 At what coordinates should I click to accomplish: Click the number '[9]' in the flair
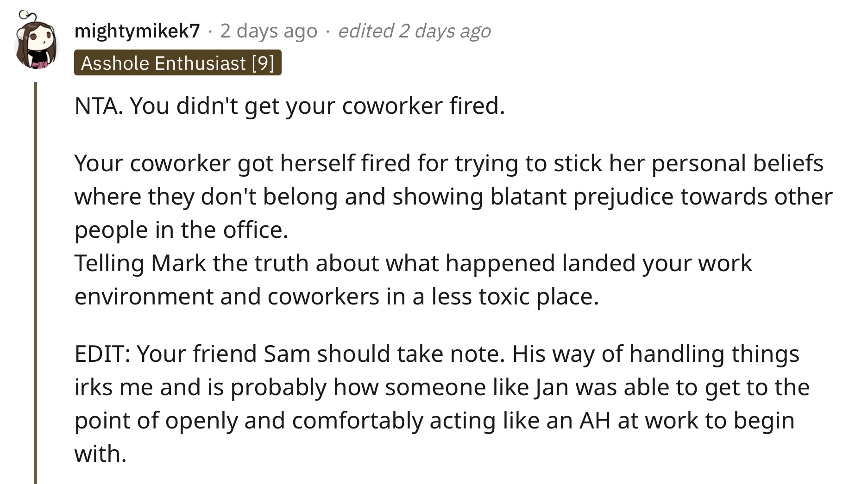263,63
